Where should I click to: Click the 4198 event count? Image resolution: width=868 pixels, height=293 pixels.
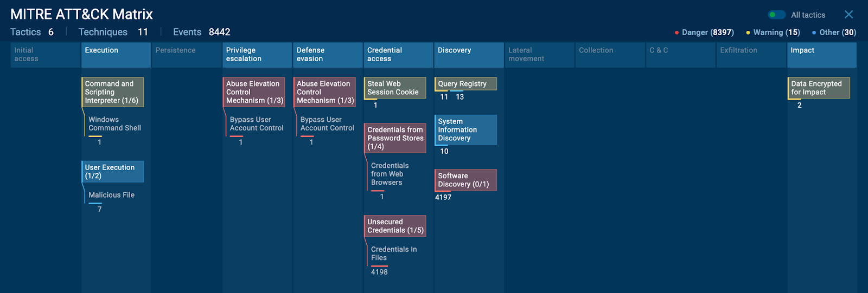click(379, 272)
